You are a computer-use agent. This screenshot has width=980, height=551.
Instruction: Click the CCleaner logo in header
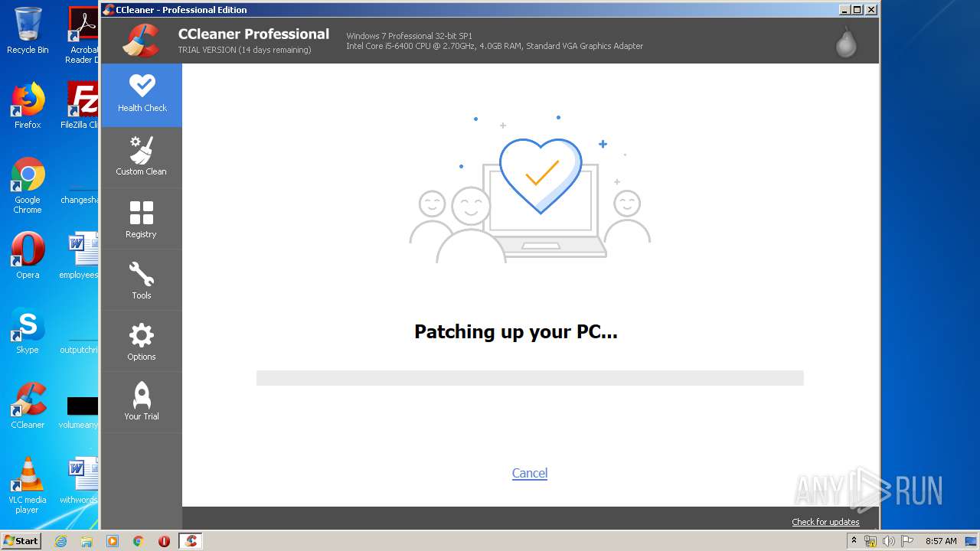(x=142, y=41)
